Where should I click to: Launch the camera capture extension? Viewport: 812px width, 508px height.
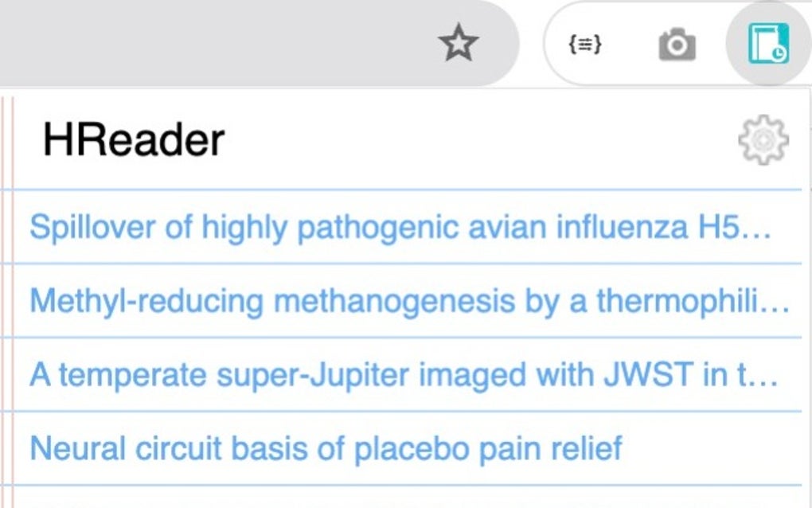point(677,45)
